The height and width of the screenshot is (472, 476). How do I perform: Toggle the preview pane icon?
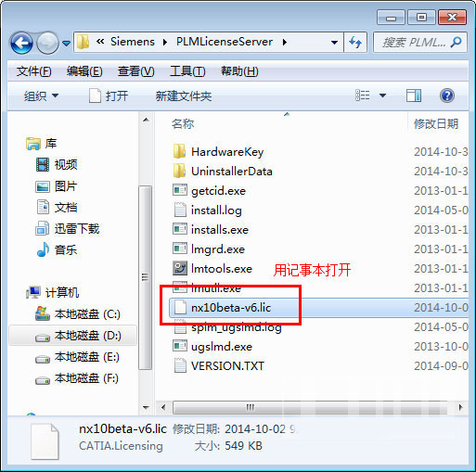414,96
